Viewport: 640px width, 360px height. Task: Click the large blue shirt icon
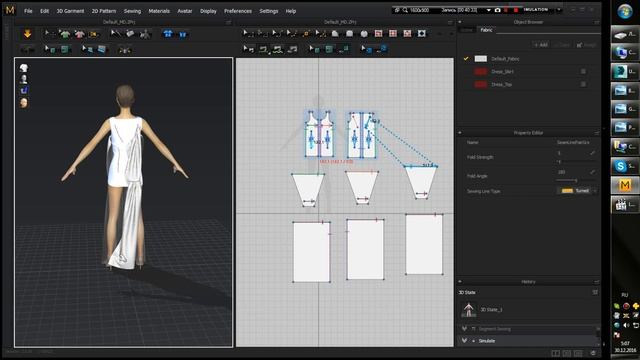168,34
